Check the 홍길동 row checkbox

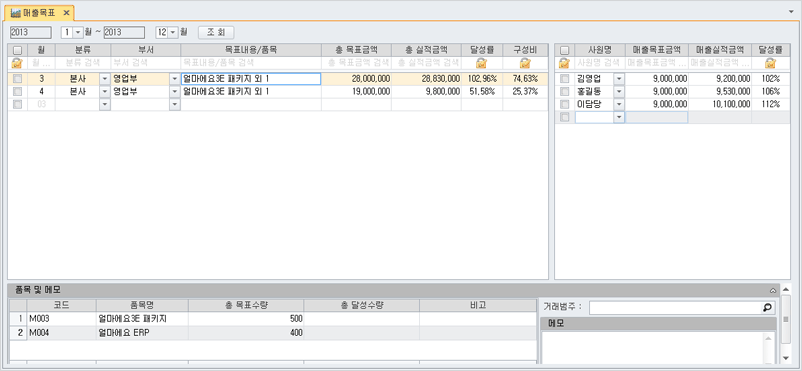[x=564, y=92]
